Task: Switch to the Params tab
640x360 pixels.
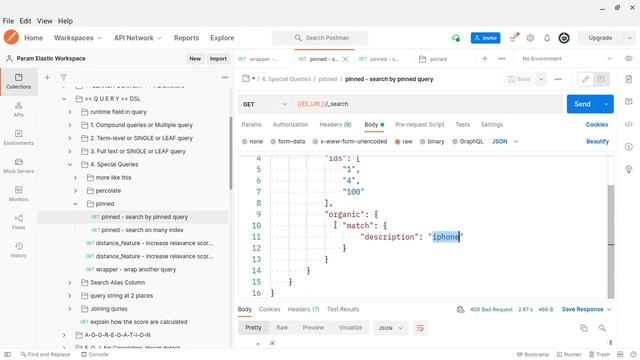Action: (251, 124)
